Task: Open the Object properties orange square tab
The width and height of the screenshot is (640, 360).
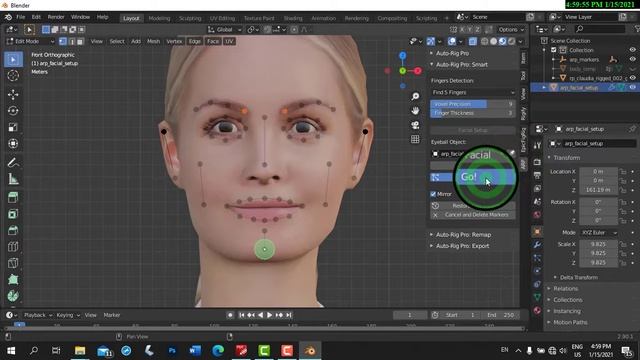Action: tap(537, 231)
